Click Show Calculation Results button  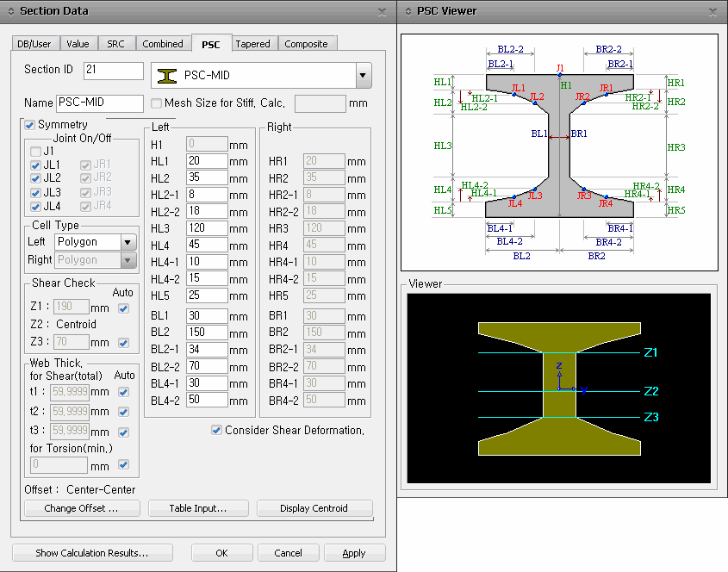point(92,553)
